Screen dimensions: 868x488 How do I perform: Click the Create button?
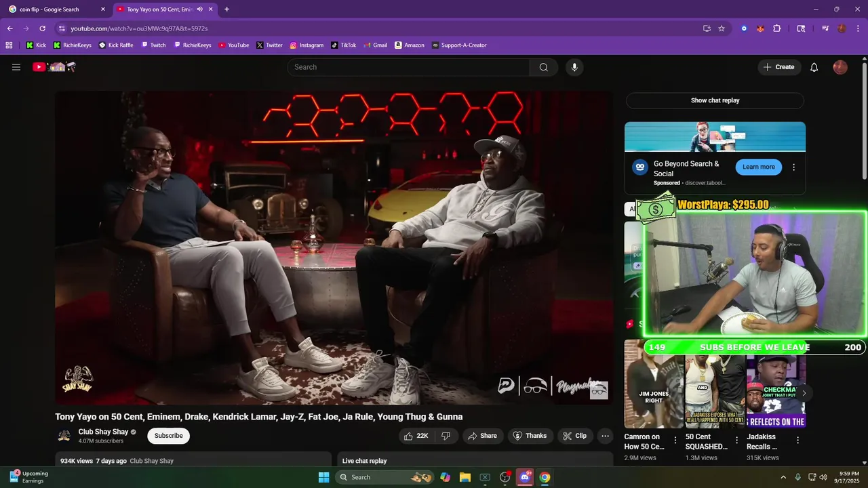778,67
